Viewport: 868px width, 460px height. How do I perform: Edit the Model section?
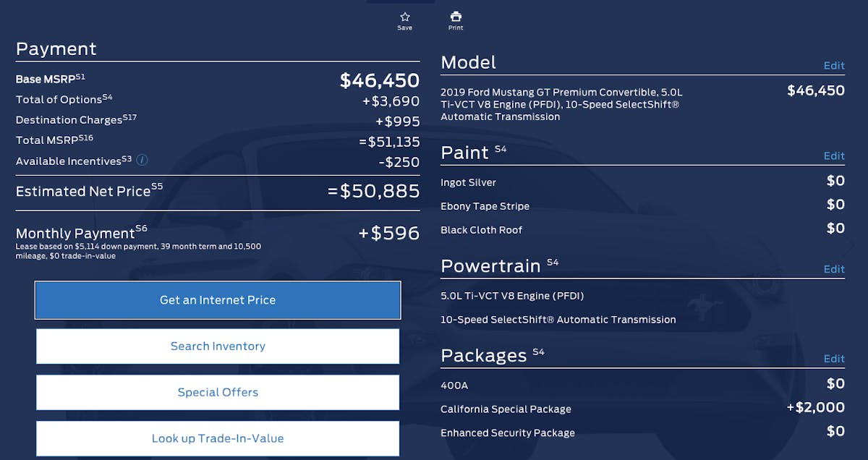(834, 66)
